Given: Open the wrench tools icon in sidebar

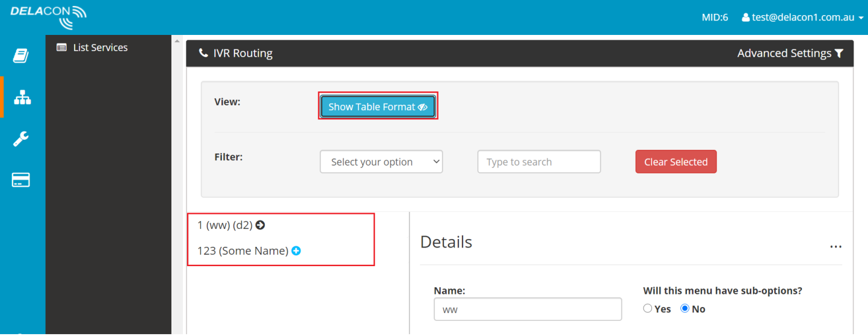Looking at the screenshot, I should click(21, 138).
